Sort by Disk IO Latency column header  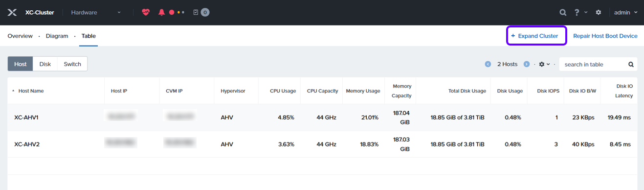pos(624,91)
